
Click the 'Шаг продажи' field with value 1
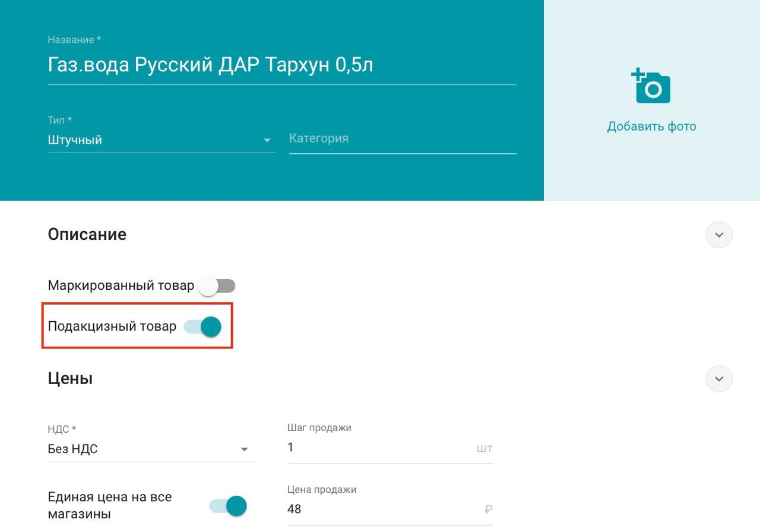(389, 448)
